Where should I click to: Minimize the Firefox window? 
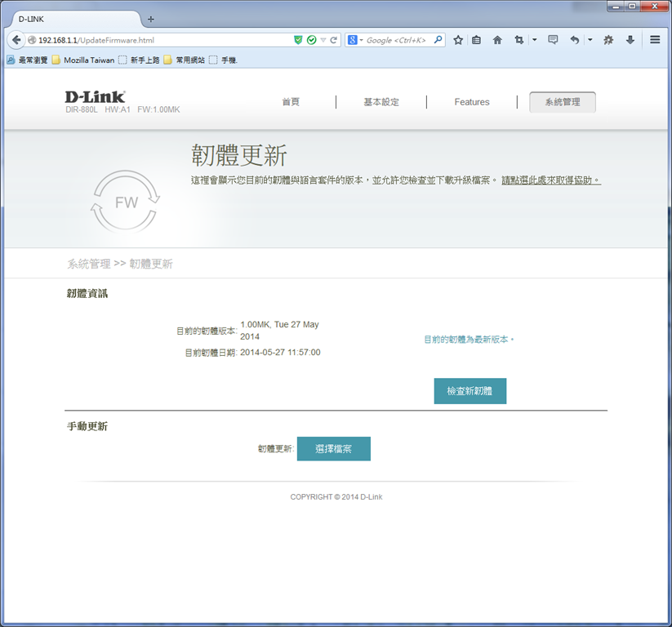(x=616, y=6)
